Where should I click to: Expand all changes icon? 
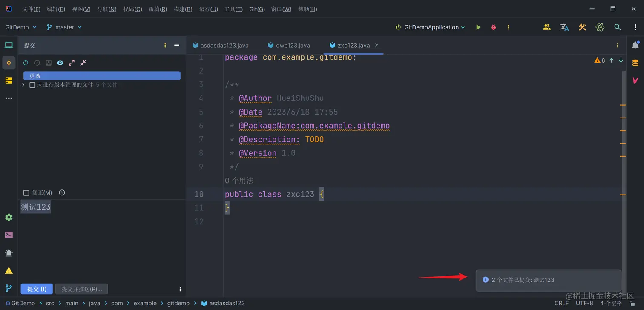(72, 63)
